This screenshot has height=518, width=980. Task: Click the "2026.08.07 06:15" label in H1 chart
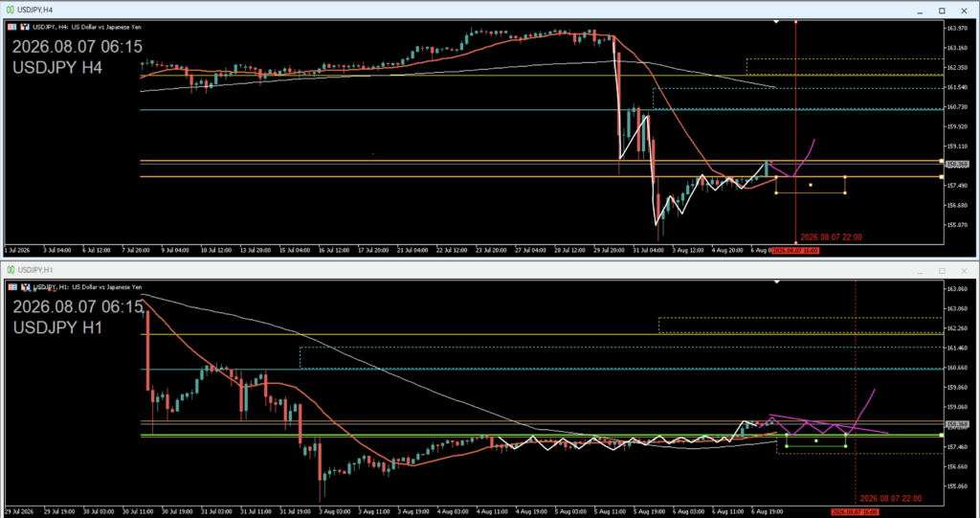[x=78, y=307]
